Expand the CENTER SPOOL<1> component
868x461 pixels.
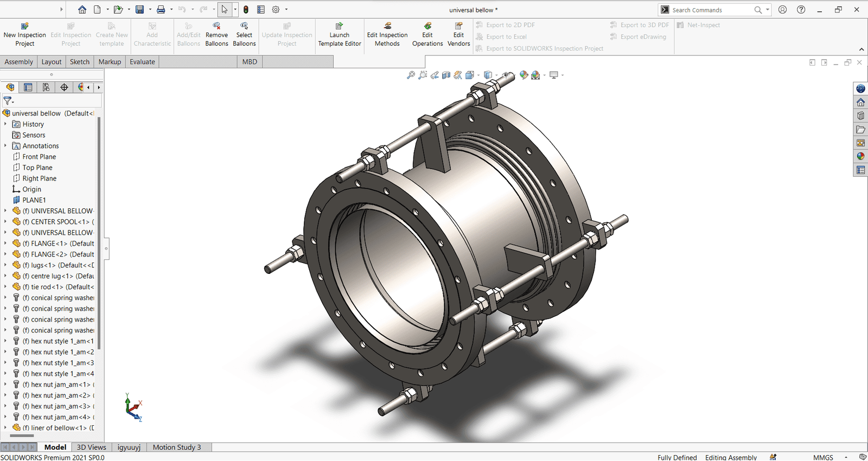5,222
